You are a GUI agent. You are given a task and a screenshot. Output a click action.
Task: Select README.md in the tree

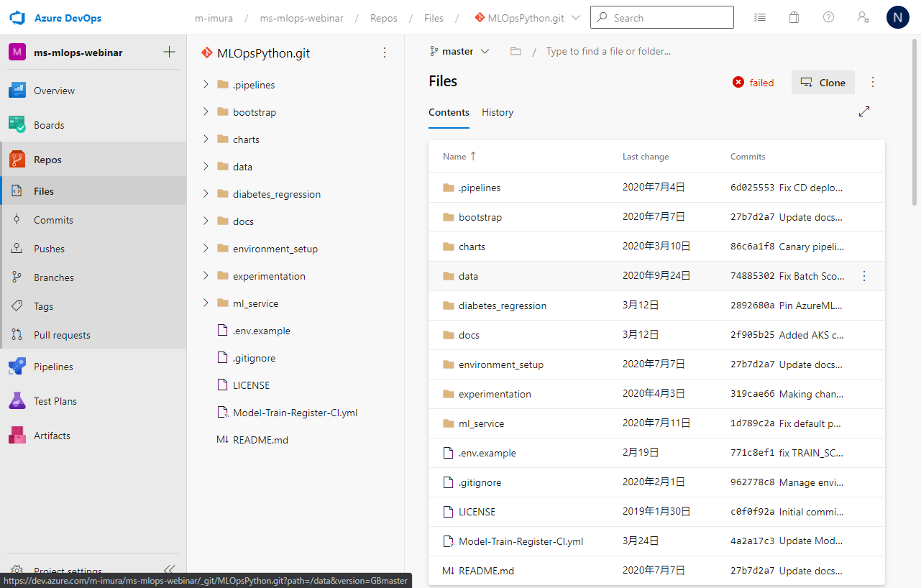coord(260,440)
